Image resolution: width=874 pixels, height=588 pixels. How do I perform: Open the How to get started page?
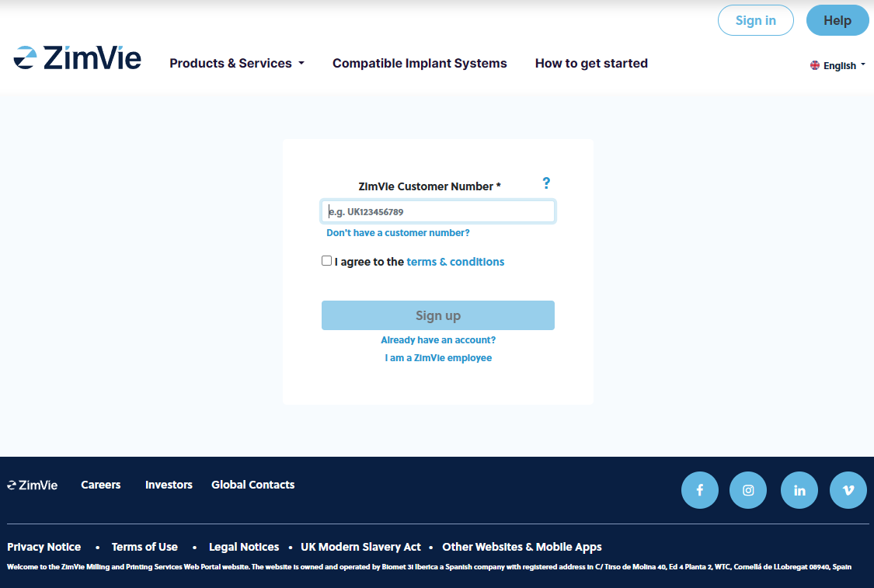click(x=591, y=64)
